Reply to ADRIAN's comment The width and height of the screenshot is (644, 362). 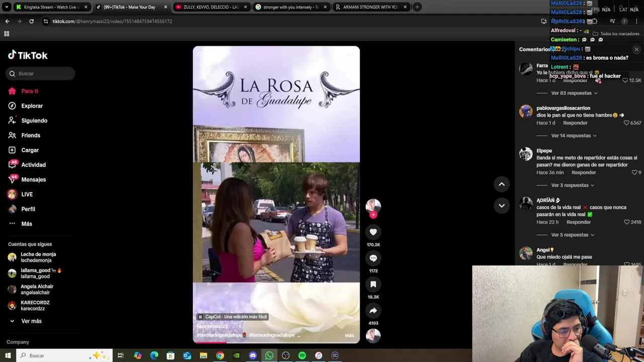click(x=579, y=222)
